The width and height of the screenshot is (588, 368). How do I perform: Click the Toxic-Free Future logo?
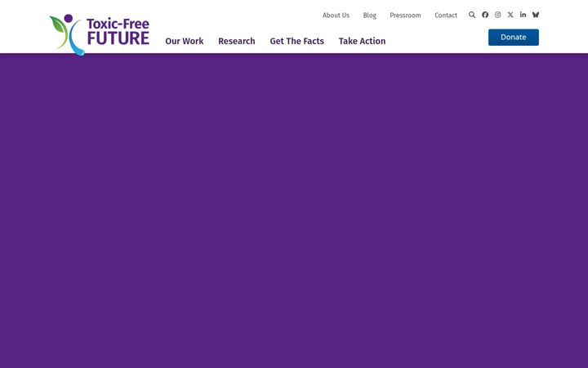100,34
